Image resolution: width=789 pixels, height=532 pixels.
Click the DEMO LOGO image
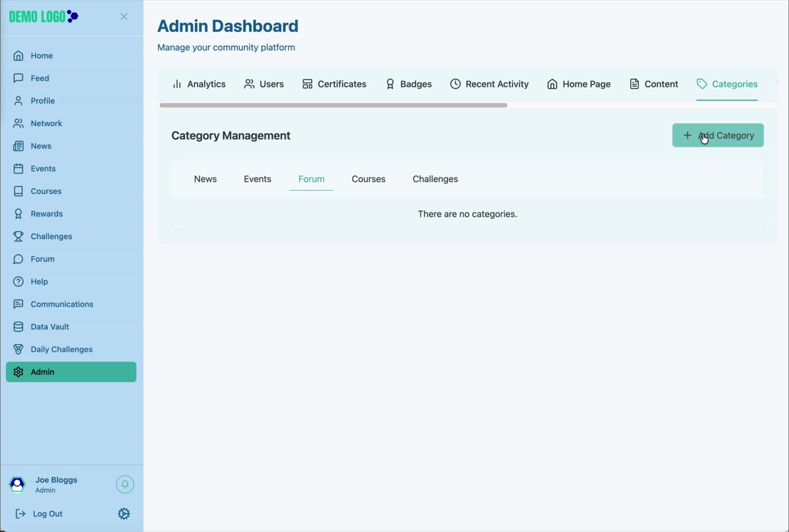[x=44, y=17]
